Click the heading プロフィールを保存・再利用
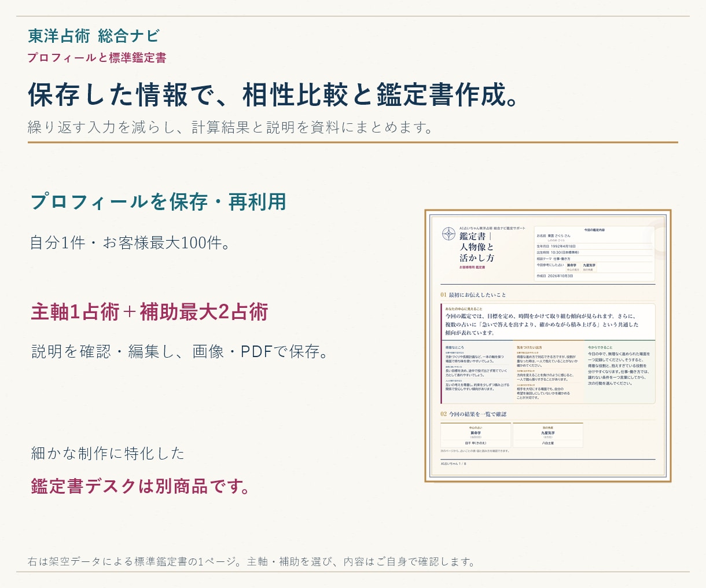The width and height of the screenshot is (706, 588). point(159,201)
